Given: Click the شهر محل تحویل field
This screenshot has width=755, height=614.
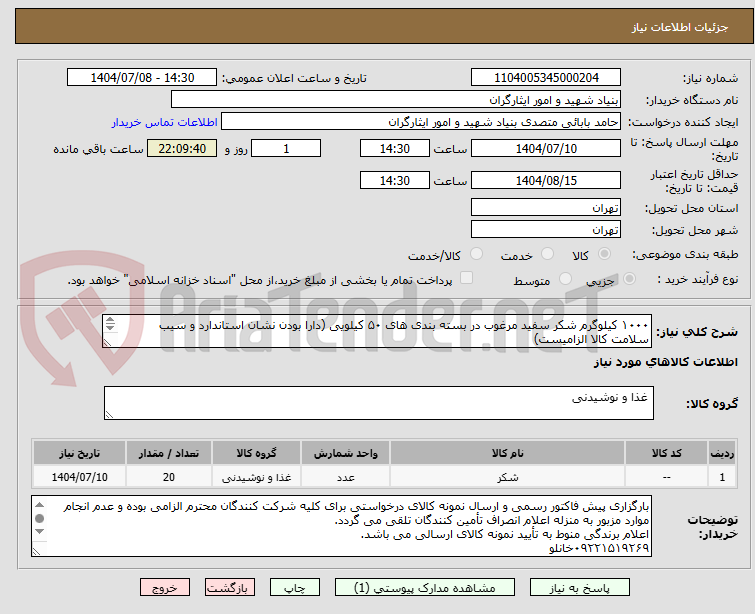Looking at the screenshot, I should tap(546, 230).
